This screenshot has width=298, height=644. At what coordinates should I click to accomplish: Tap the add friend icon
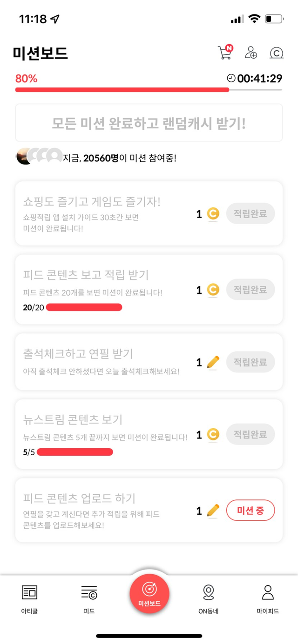click(x=251, y=53)
